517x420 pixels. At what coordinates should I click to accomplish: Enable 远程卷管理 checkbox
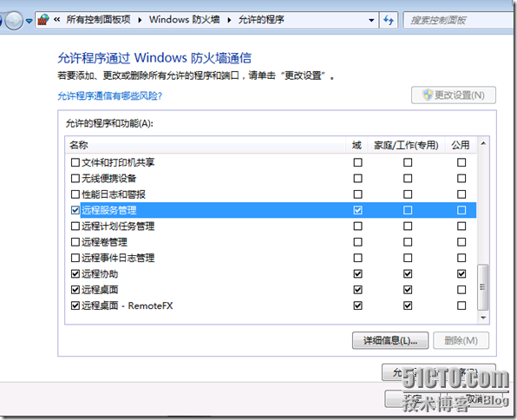pyautogui.click(x=75, y=242)
